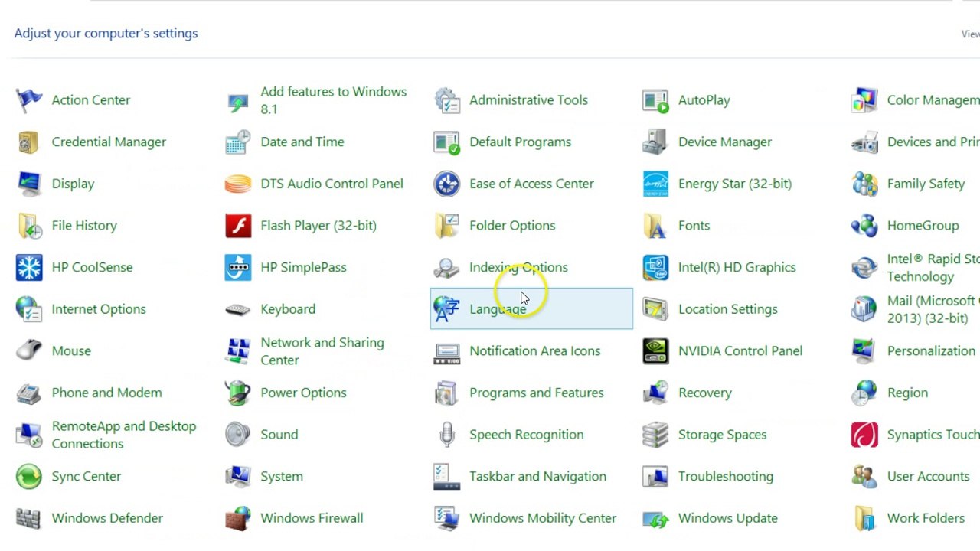Open the Indexing Options magnifier icon
This screenshot has width=980, height=551.
(447, 267)
